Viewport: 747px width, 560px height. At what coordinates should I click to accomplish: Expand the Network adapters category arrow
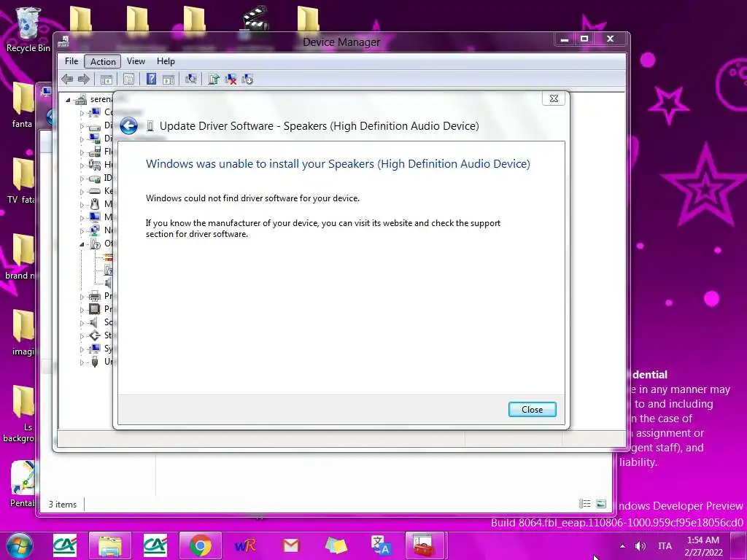coord(82,231)
